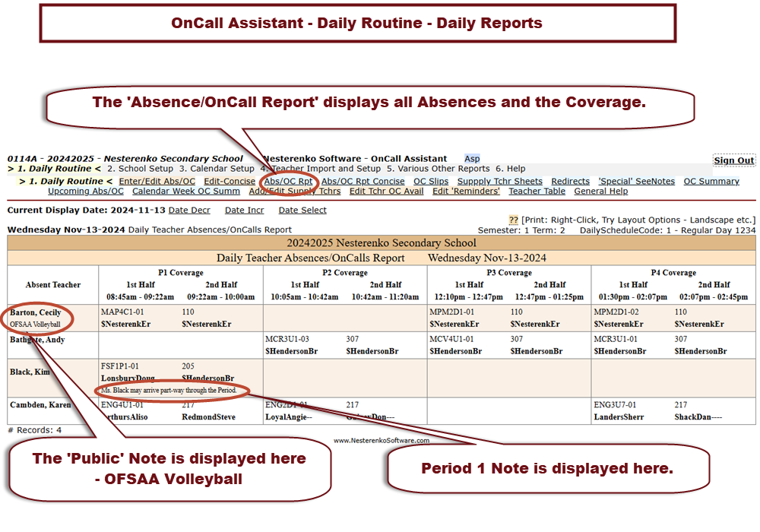
Task: Open Calendar Week OC Summ
Action: pos(186,192)
